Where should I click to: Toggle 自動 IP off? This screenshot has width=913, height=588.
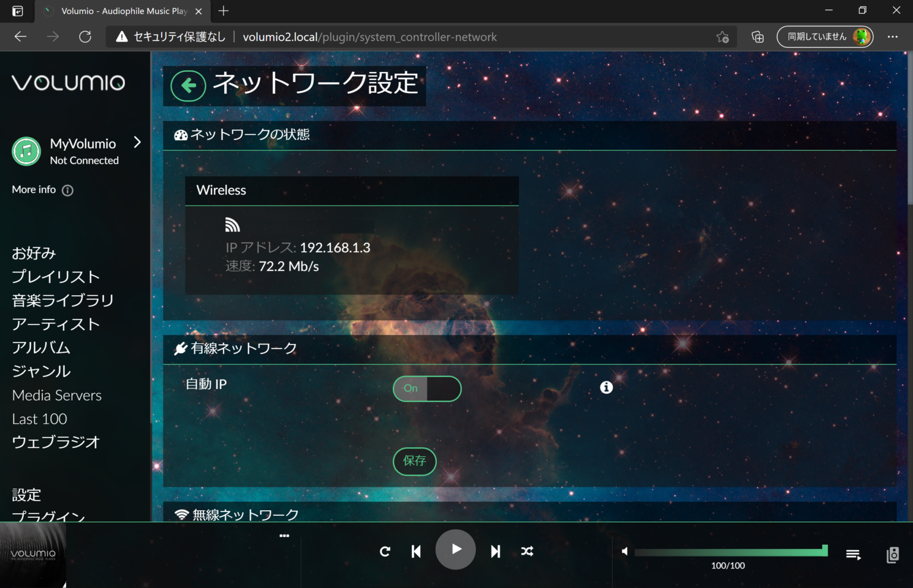(x=427, y=388)
